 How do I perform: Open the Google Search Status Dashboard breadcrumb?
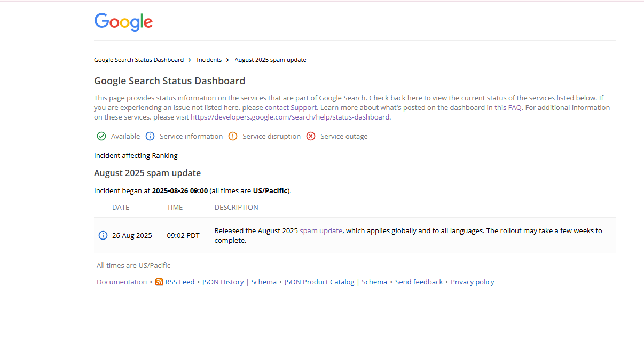pyautogui.click(x=139, y=60)
